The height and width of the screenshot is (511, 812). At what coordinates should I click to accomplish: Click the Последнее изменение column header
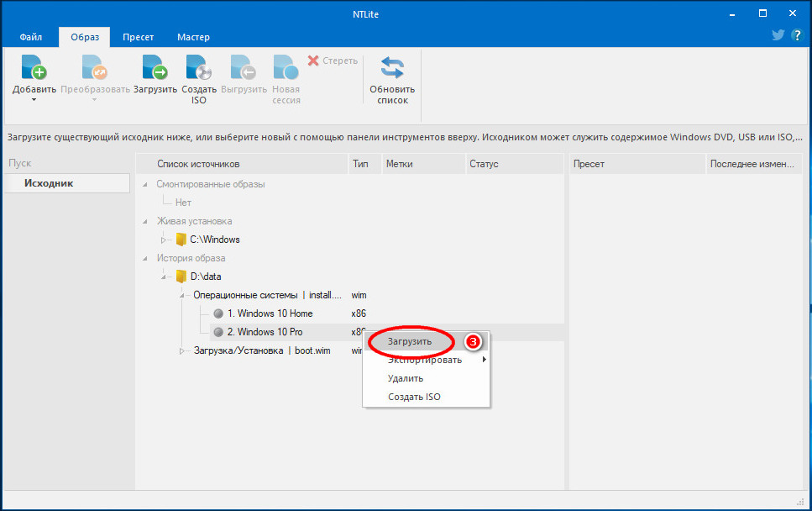point(754,164)
